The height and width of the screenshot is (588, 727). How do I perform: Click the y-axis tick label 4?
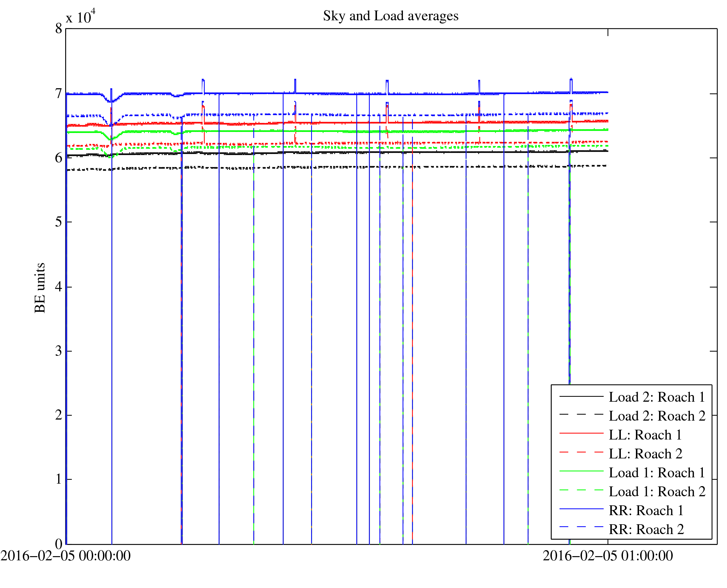[59, 287]
